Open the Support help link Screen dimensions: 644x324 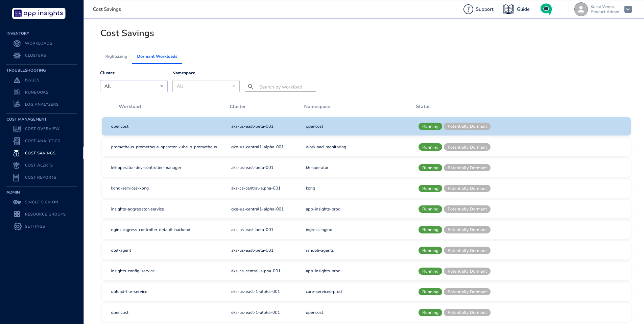coord(478,9)
